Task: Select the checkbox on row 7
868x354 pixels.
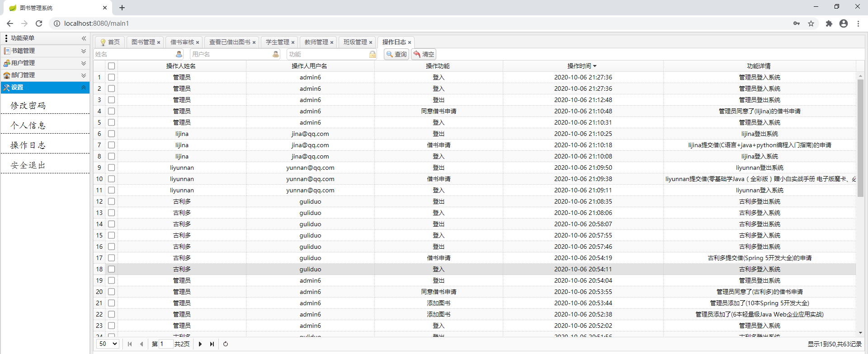Action: click(112, 145)
